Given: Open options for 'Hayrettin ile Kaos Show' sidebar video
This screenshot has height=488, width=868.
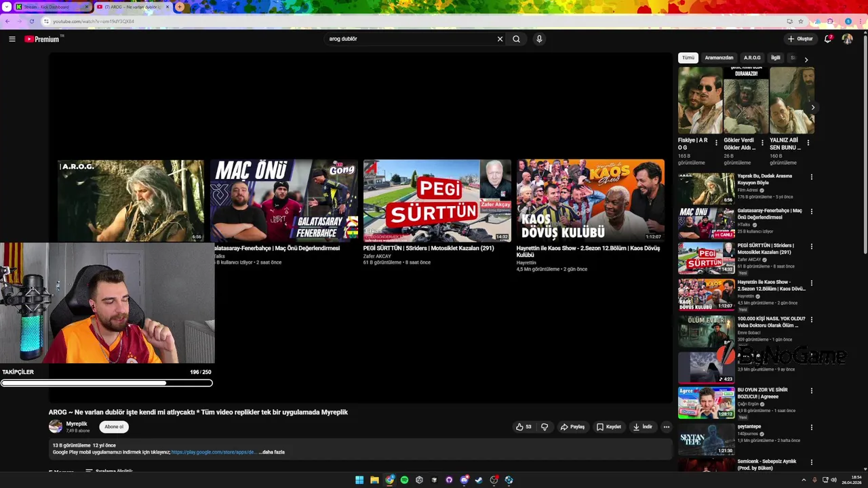Looking at the screenshot, I should pos(811,283).
